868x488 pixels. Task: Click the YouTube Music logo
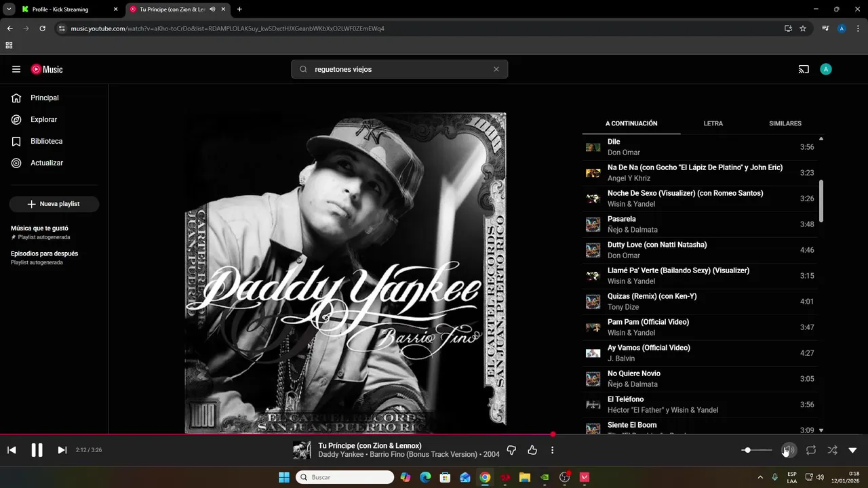pos(47,69)
